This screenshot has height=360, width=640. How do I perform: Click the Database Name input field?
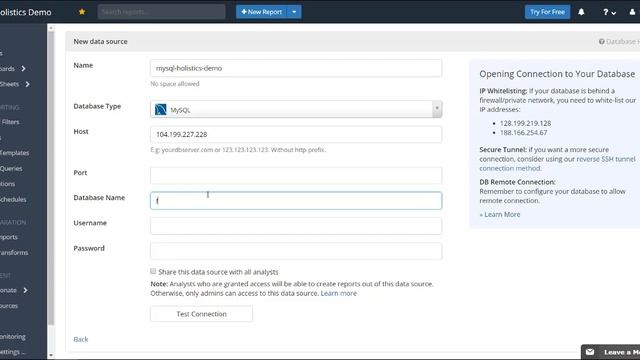pyautogui.click(x=296, y=200)
